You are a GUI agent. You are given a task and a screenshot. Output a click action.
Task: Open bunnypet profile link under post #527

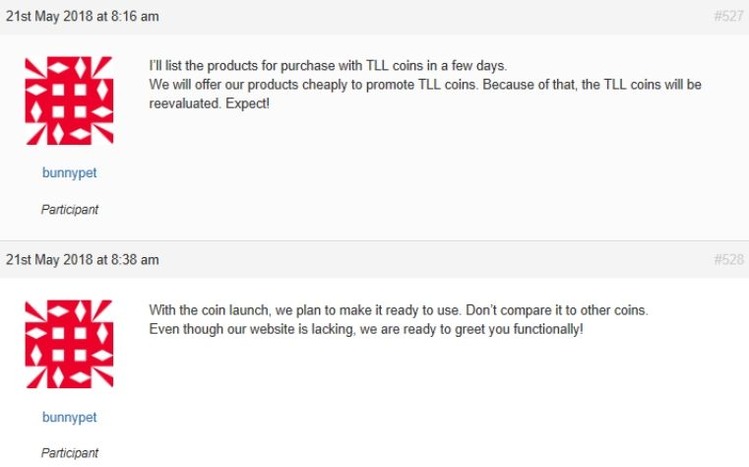tap(69, 172)
